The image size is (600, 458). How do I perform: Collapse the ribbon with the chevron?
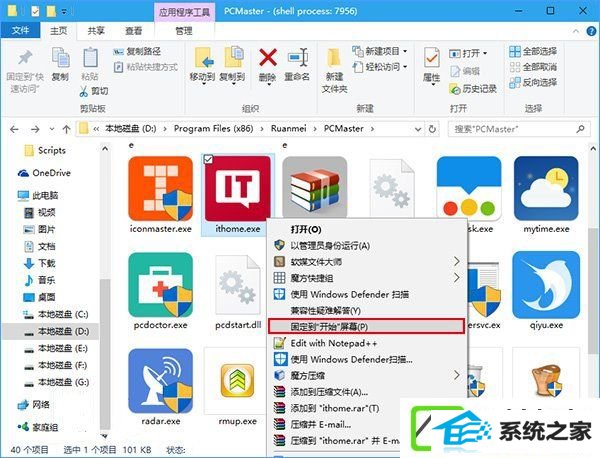pos(576,31)
